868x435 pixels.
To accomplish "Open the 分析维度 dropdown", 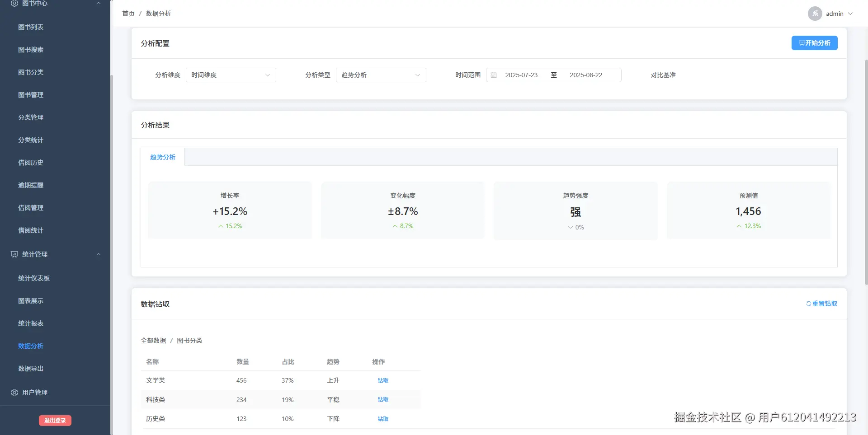I will pyautogui.click(x=231, y=75).
